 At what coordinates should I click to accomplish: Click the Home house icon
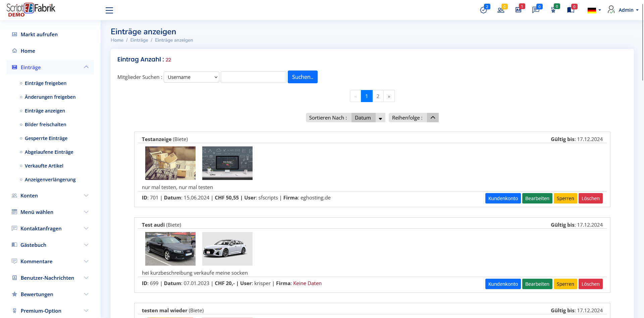(14, 51)
